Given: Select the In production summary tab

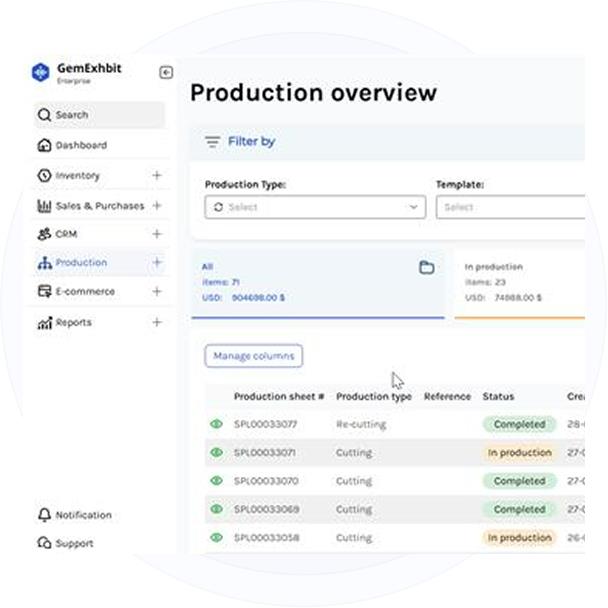Looking at the screenshot, I should pos(520,282).
